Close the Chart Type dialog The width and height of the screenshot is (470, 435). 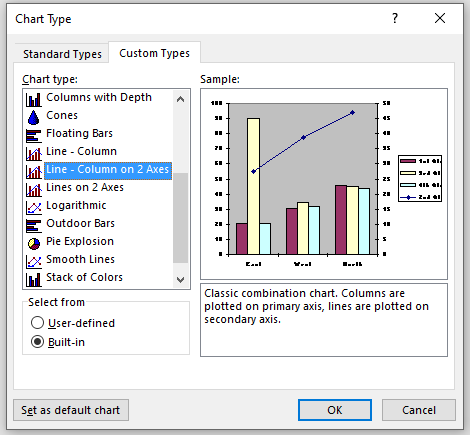tap(440, 18)
